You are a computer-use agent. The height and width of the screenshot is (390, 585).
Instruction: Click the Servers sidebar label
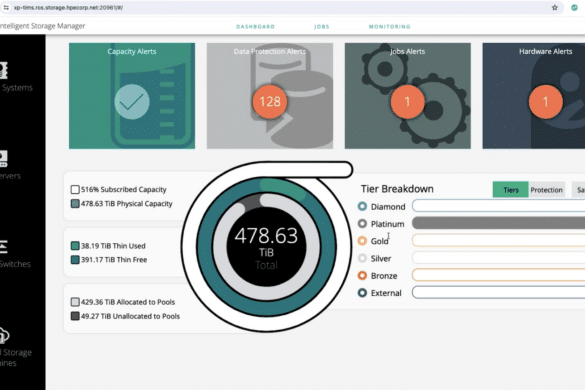(x=10, y=176)
